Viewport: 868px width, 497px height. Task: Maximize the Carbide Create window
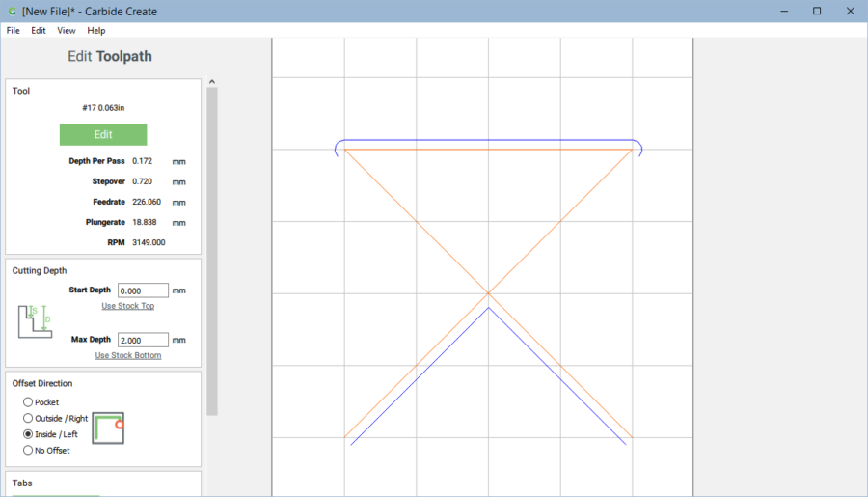817,11
